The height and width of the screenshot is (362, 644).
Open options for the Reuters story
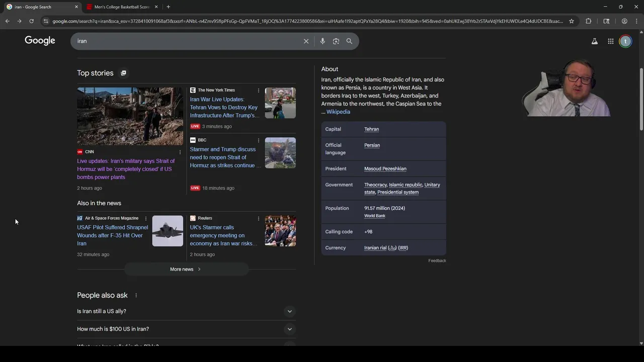tap(259, 218)
